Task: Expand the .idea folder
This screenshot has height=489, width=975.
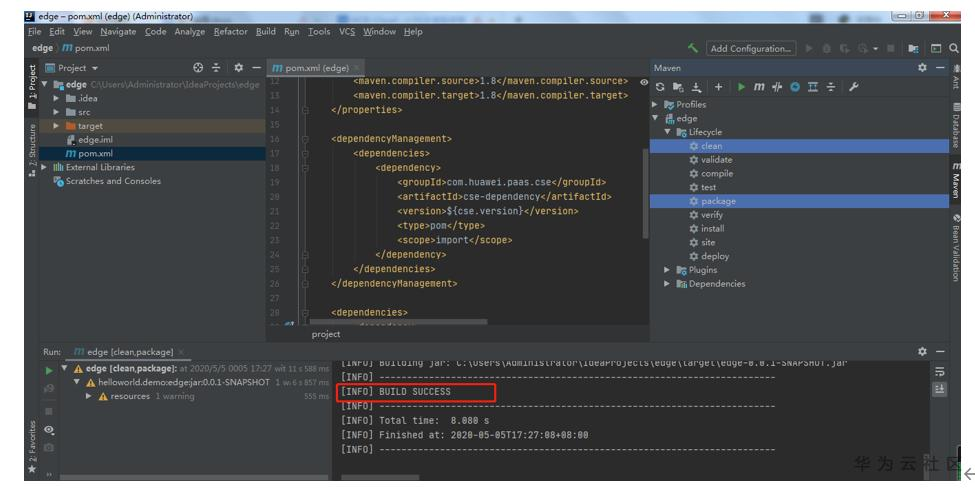Action: point(56,98)
